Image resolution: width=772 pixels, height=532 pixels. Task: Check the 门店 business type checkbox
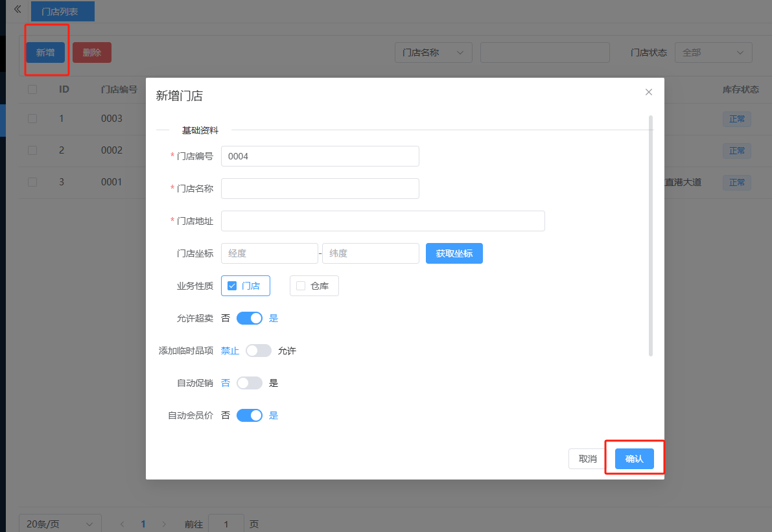[x=232, y=286]
